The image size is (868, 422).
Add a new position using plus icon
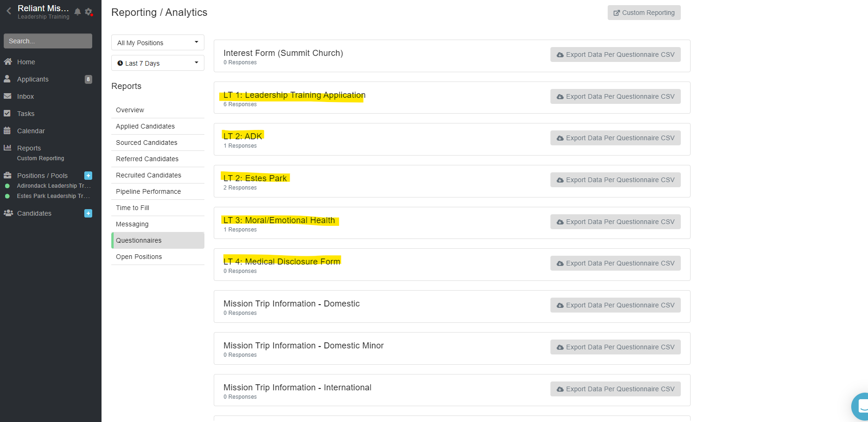click(88, 176)
